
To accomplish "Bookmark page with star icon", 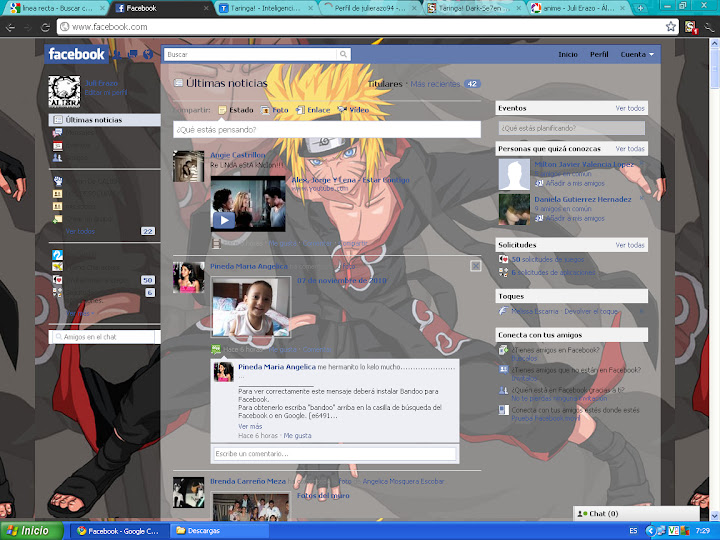I will [x=671, y=27].
